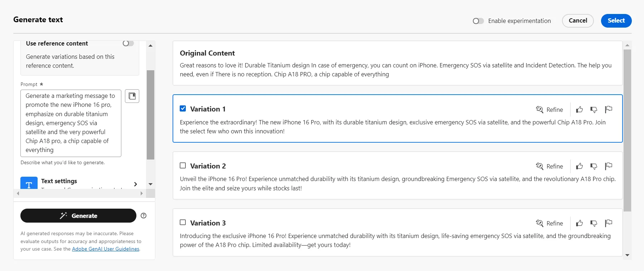Check the Variation 2 checkbox

click(x=183, y=165)
